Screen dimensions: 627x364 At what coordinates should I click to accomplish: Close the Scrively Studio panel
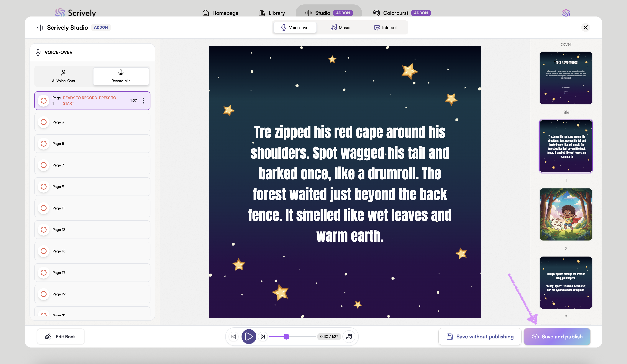point(585,27)
